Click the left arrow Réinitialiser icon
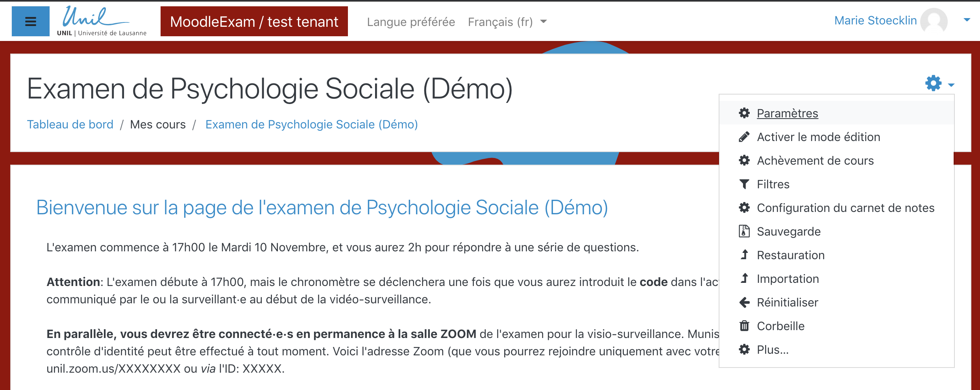980x390 pixels. [744, 302]
